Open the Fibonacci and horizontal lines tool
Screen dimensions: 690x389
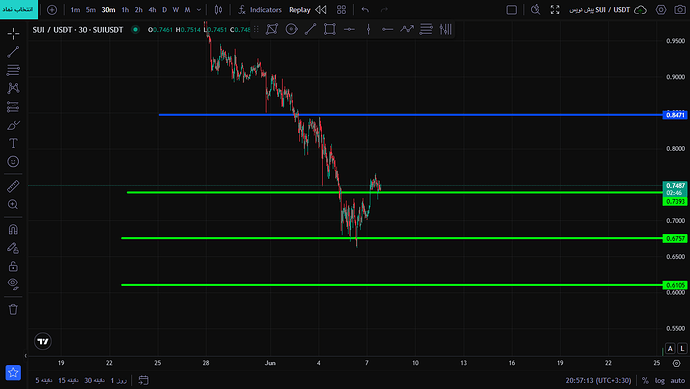(x=13, y=70)
